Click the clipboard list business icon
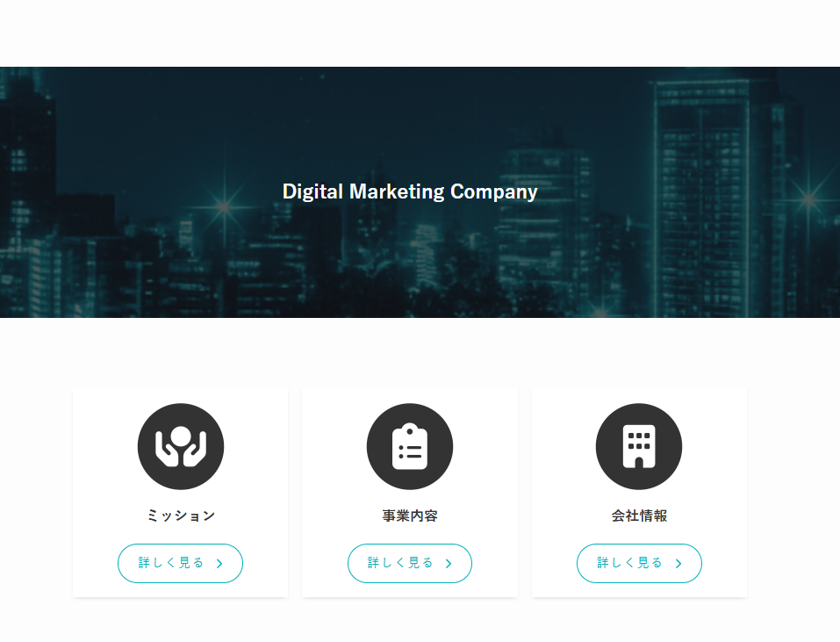The width and height of the screenshot is (840, 642). click(x=410, y=446)
